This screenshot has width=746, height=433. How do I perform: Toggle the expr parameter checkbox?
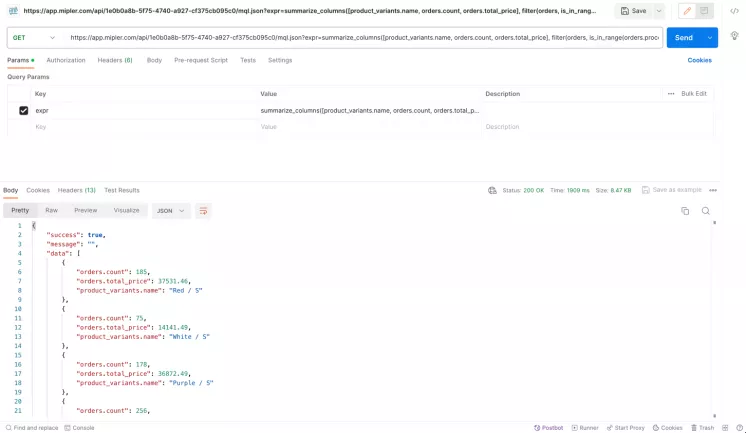click(x=23, y=110)
